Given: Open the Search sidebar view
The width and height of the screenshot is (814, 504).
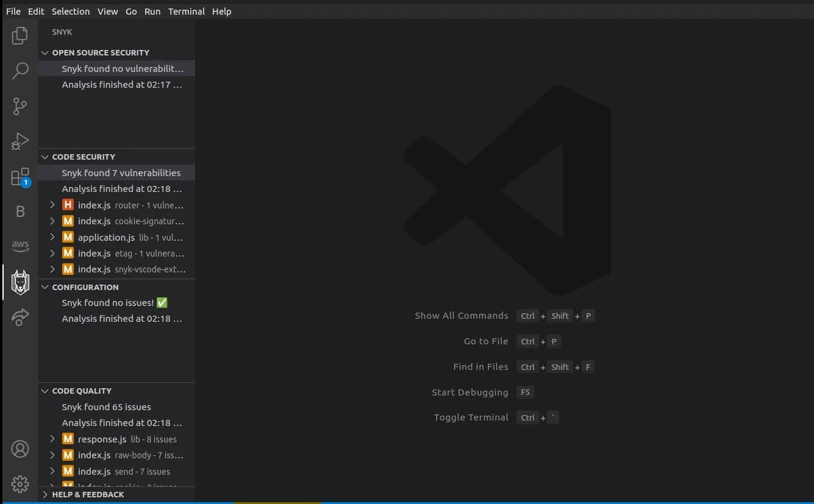Looking at the screenshot, I should click(20, 71).
